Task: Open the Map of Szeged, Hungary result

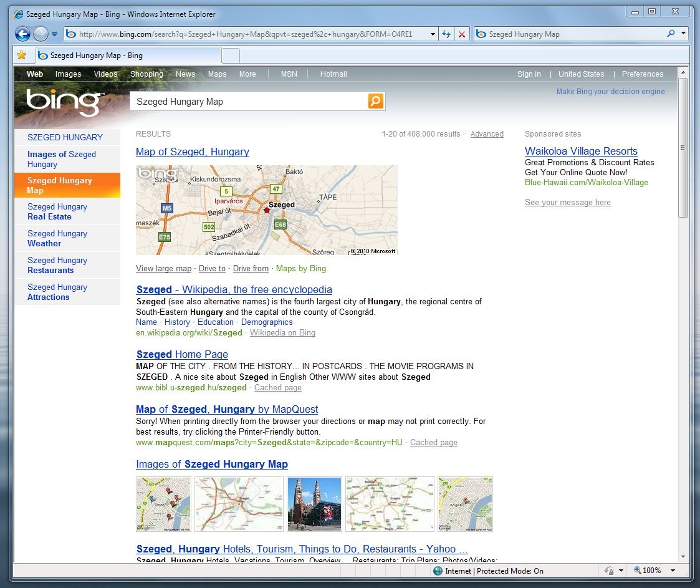Action: click(x=193, y=152)
